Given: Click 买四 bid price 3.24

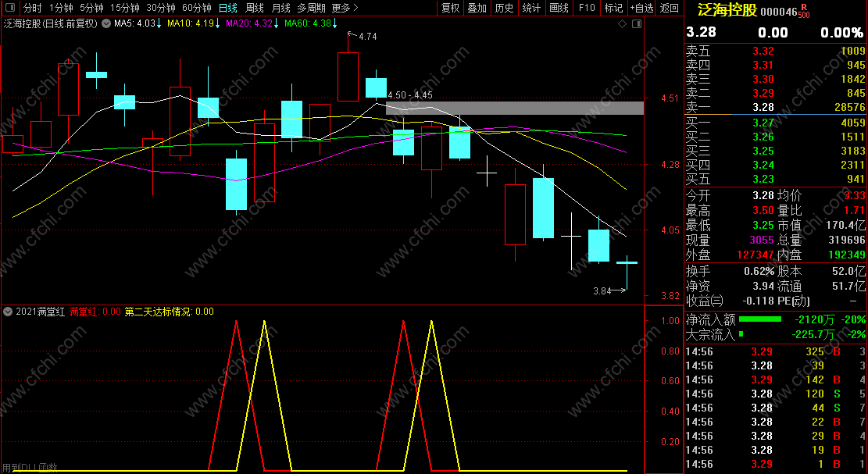Looking at the screenshot, I should pos(763,165).
